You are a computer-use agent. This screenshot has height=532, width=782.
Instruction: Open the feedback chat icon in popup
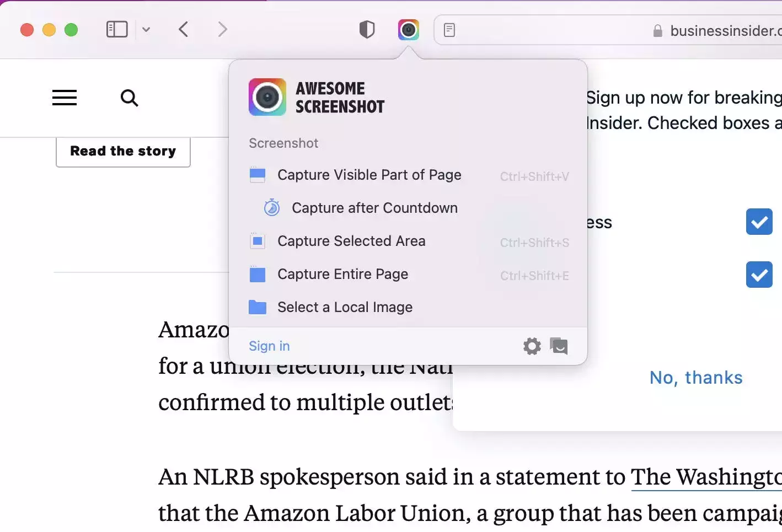[559, 346]
